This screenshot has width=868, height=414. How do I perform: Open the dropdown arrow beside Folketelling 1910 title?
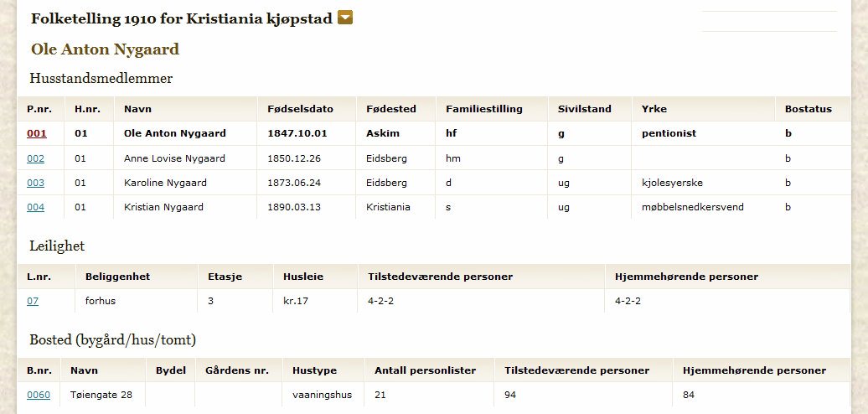point(345,18)
